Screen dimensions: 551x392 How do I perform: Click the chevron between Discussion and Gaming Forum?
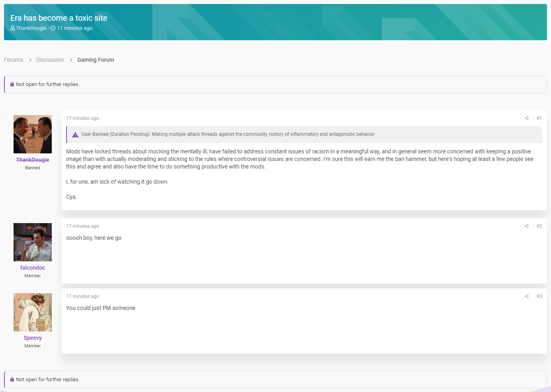tap(71, 60)
